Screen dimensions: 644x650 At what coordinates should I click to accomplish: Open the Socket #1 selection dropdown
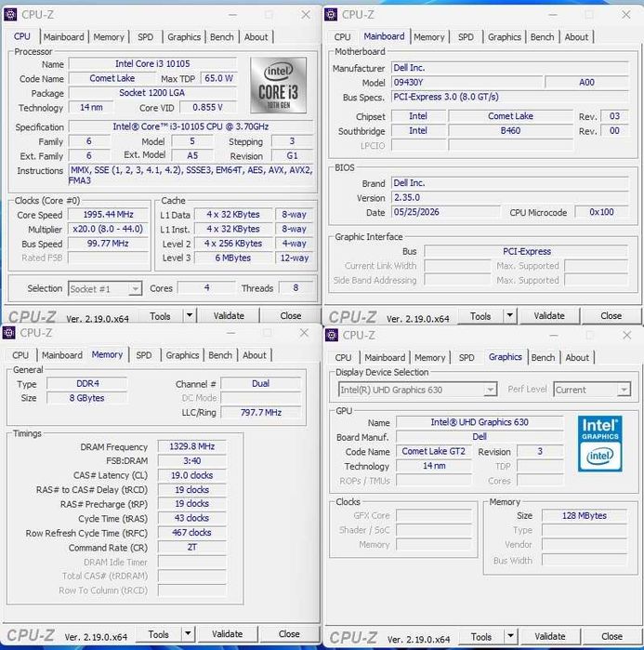[x=135, y=288]
